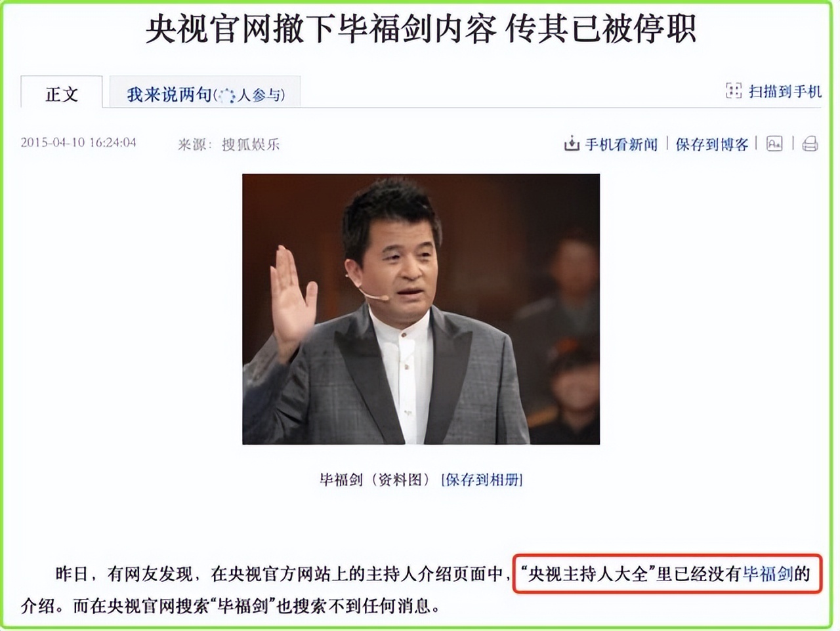
Task: Select the mobile phone news download icon
Action: [572, 142]
